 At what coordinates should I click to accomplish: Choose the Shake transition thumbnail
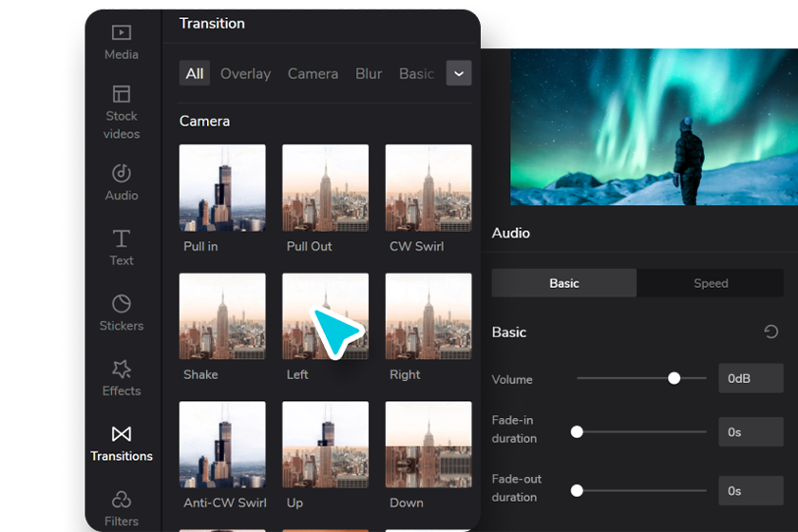click(x=222, y=316)
